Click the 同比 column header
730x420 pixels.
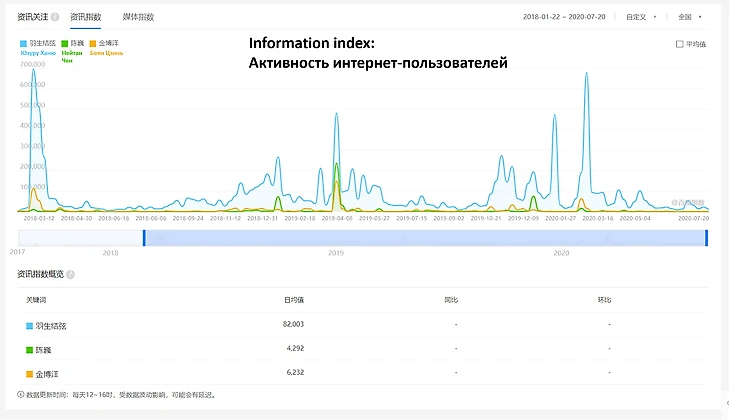coord(451,300)
